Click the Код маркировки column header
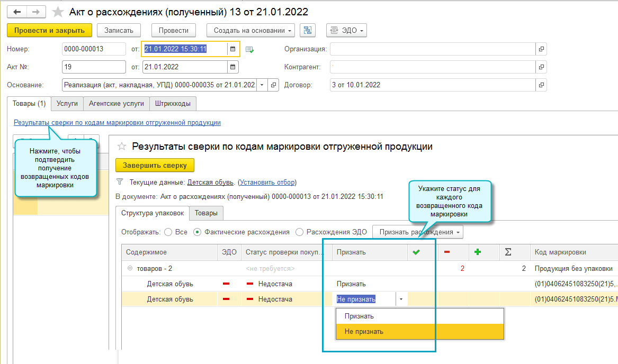The height and width of the screenshot is (364, 618). [574, 252]
